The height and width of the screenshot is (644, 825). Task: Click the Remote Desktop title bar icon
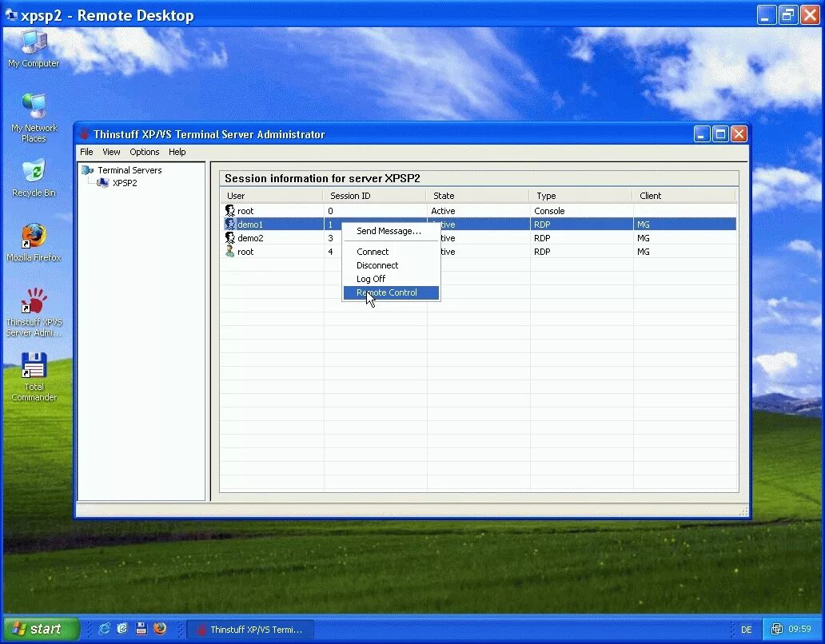point(11,15)
